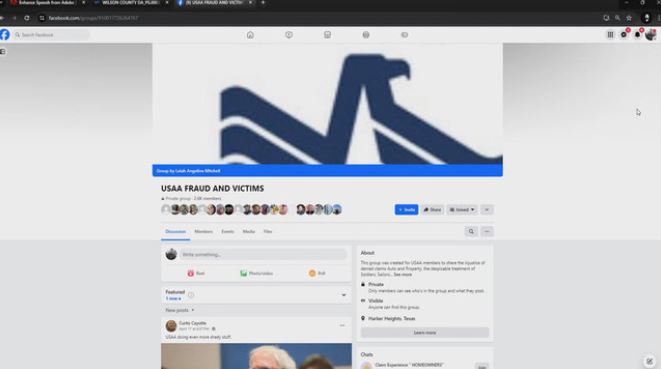661x369 pixels.
Task: Open the Joined dropdown button
Action: (462, 210)
